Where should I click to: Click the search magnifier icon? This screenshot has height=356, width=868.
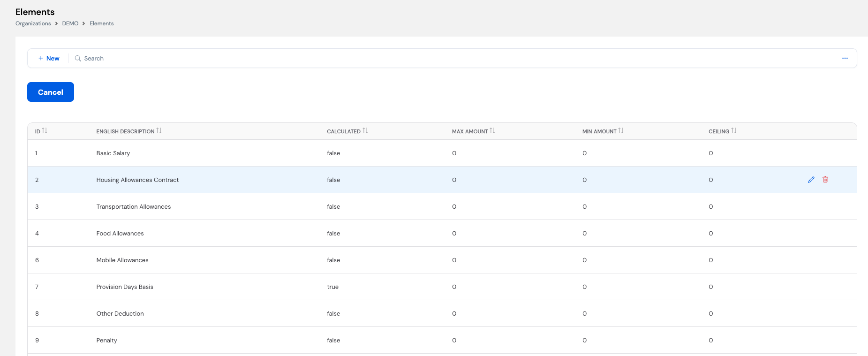[x=78, y=58]
